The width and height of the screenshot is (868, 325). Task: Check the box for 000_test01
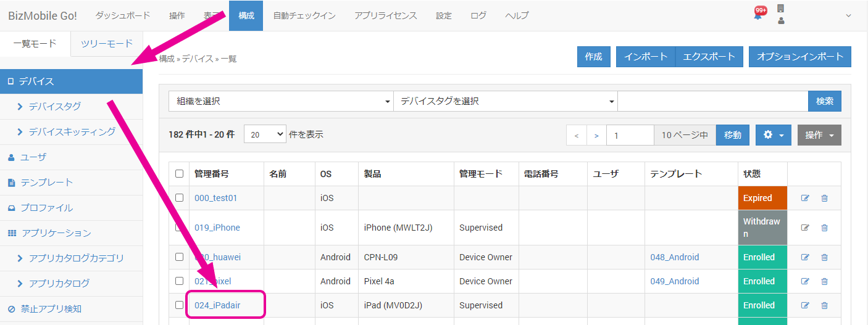179,198
